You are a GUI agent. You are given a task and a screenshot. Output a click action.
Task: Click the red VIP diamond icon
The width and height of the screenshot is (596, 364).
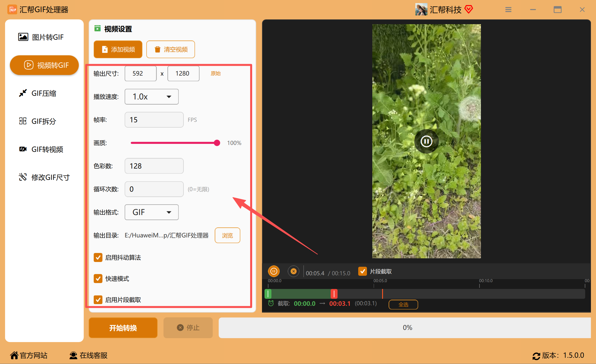pos(469,10)
